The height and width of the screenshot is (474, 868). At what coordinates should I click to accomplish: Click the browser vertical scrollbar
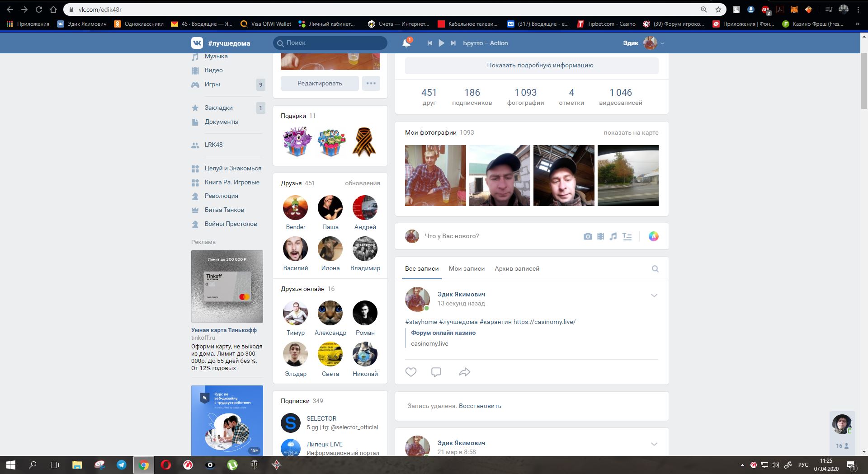[864, 81]
